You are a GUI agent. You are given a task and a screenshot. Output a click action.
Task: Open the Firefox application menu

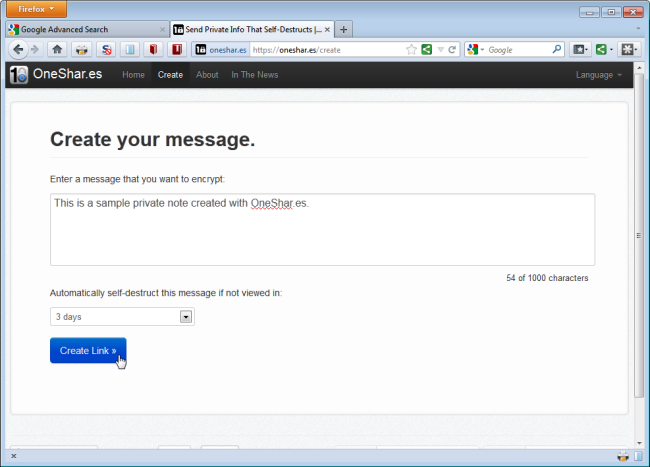point(36,9)
